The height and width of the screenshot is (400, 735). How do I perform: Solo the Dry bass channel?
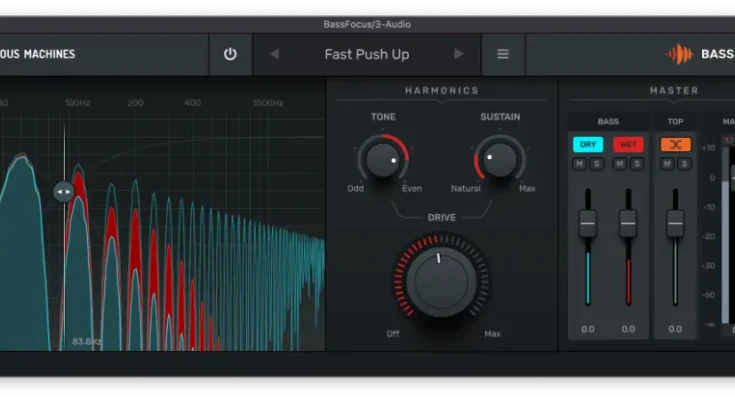pyautogui.click(x=596, y=163)
